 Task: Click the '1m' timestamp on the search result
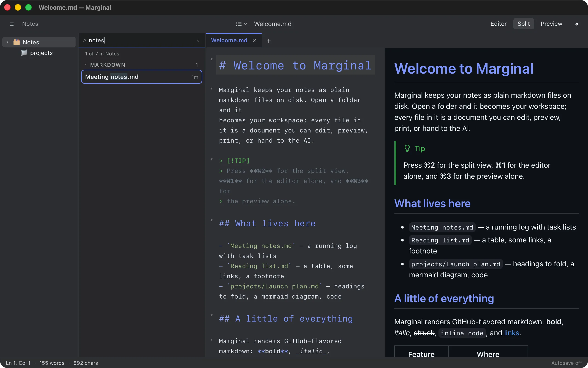(195, 77)
